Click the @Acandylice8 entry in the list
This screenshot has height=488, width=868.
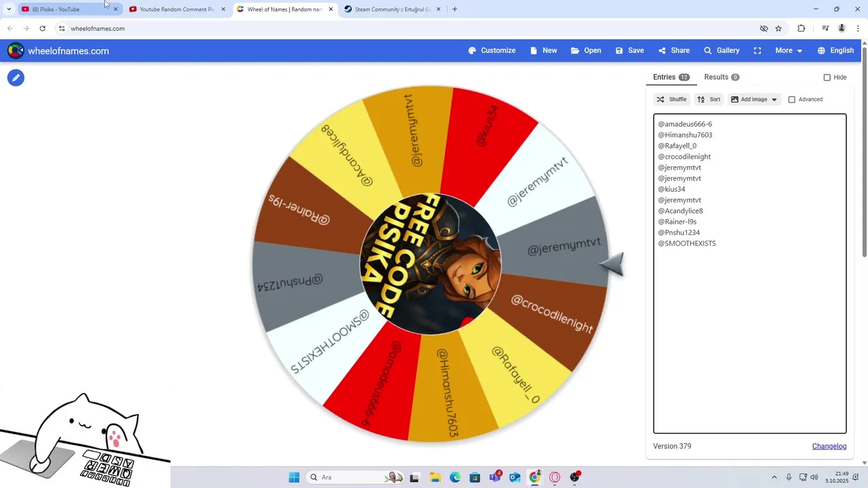click(680, 211)
